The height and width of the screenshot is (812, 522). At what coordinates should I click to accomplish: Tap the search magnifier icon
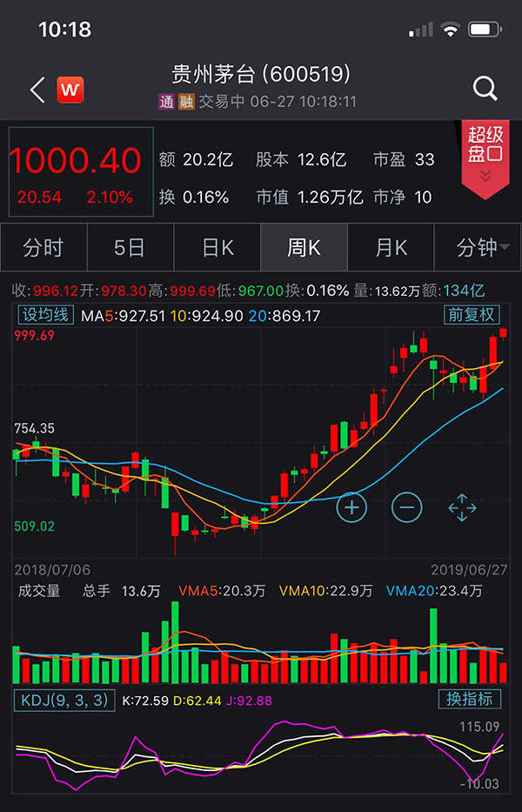coord(485,88)
